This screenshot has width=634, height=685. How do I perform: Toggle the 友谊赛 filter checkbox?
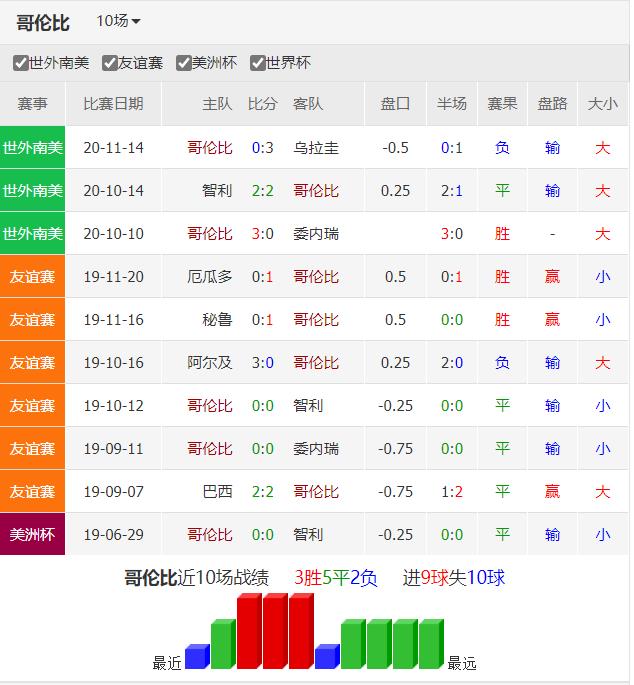(110, 63)
